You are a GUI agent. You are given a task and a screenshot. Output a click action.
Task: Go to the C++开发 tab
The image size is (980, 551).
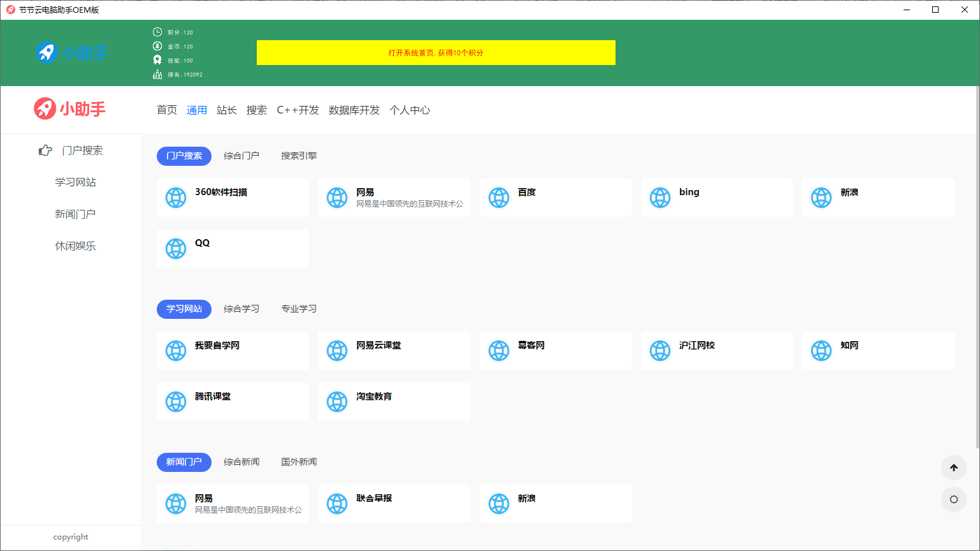coord(298,110)
